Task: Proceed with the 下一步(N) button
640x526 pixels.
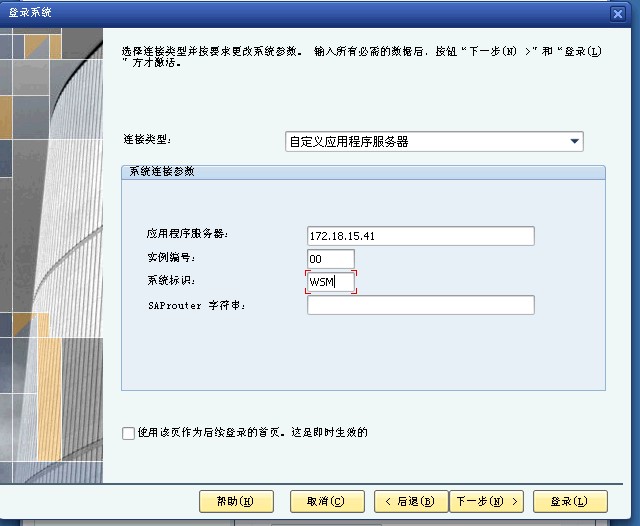Action: (487, 501)
